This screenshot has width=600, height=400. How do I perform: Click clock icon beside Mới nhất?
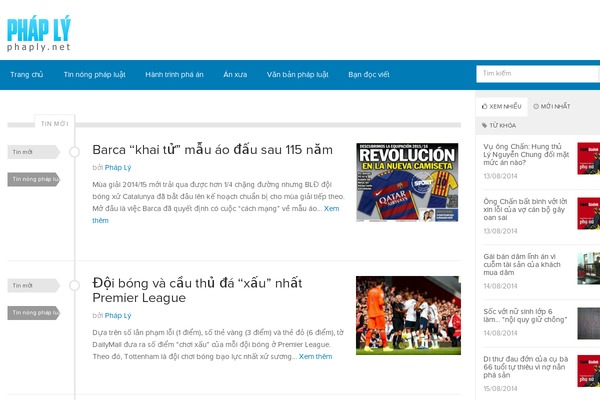coord(536,106)
